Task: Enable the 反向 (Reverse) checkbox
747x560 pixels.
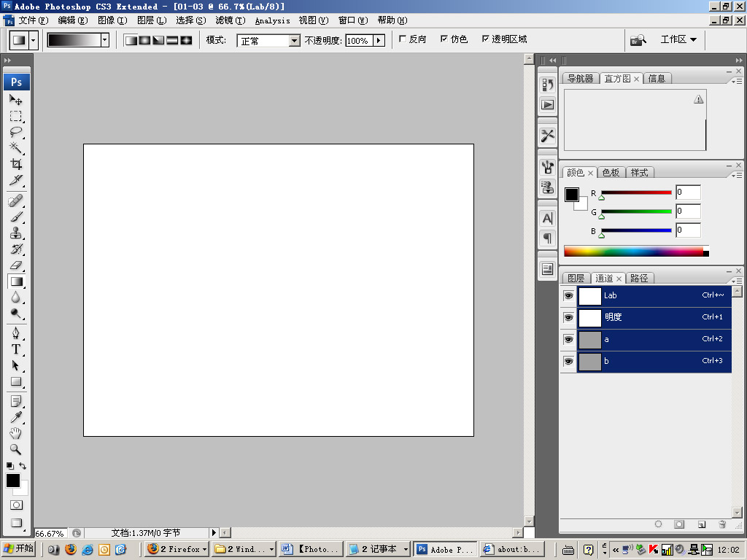Action: [403, 39]
